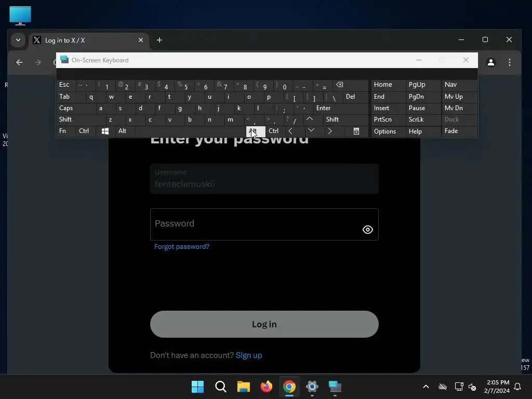
Task: Open taskbar Search
Action: tap(220, 387)
